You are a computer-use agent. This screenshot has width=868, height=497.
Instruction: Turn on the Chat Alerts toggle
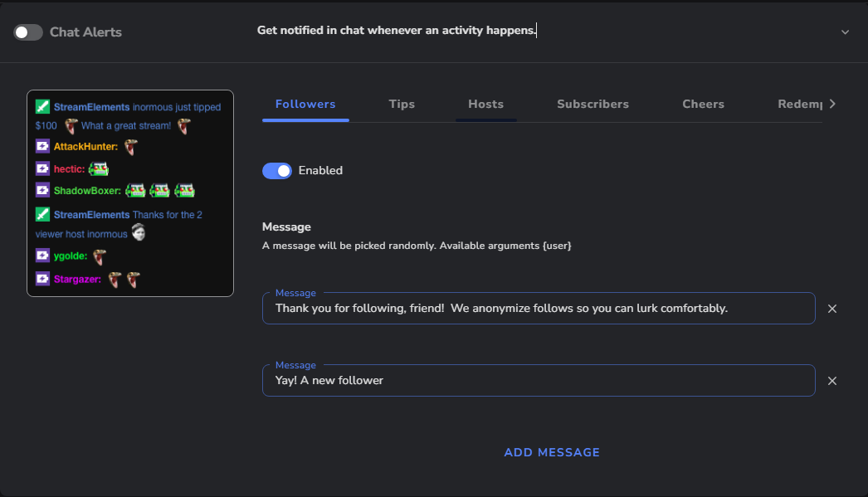[x=28, y=32]
